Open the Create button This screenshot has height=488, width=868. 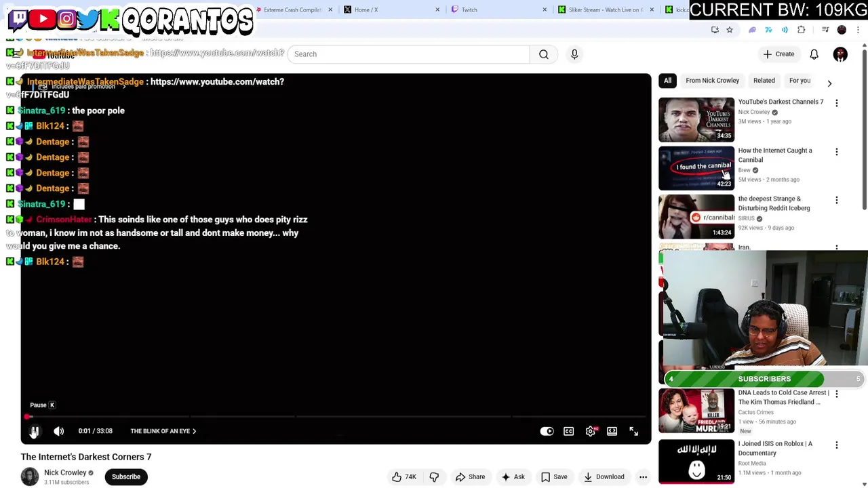[x=778, y=54]
